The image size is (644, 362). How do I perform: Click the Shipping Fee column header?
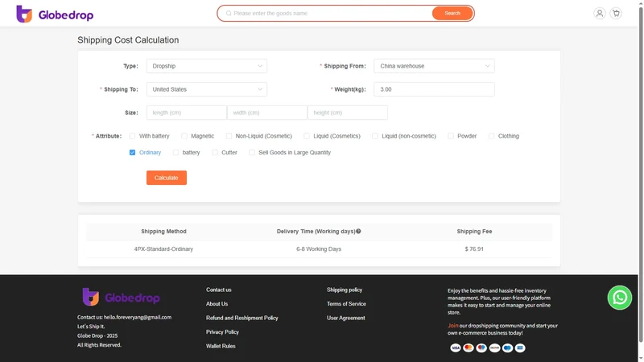pyautogui.click(x=474, y=232)
